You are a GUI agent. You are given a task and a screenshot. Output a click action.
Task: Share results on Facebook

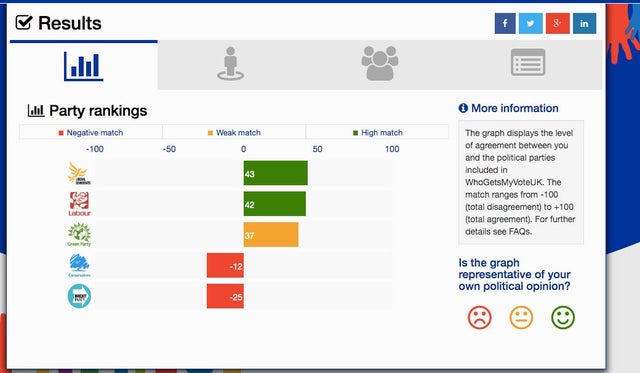[505, 23]
